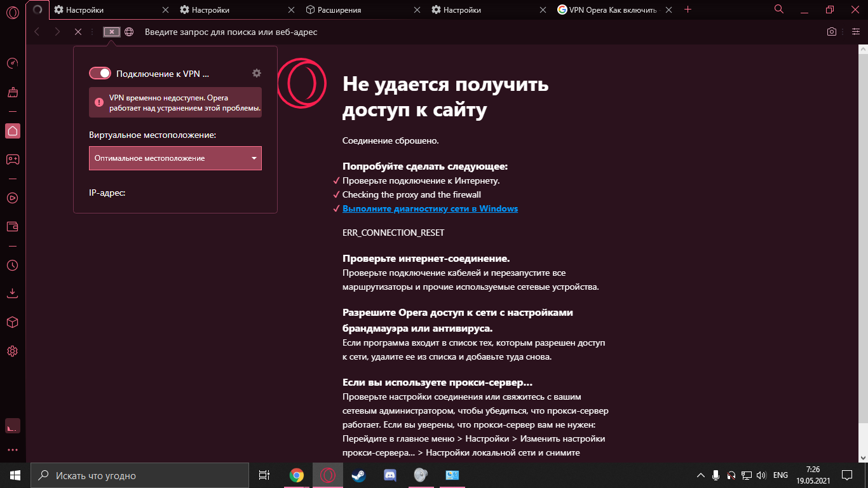This screenshot has height=488, width=868.
Task: Open Discord from the taskbar
Action: 390,475
